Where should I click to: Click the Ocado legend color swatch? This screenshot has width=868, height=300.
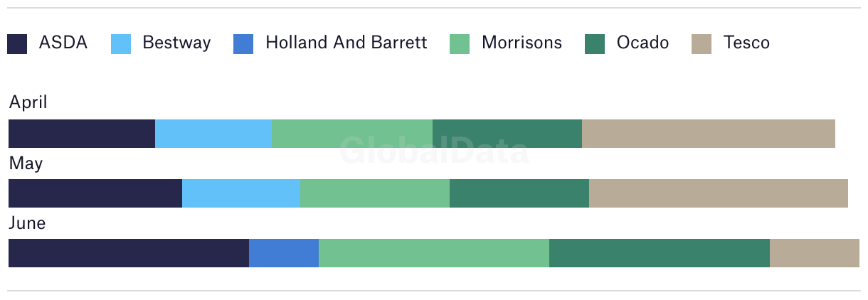595,44
